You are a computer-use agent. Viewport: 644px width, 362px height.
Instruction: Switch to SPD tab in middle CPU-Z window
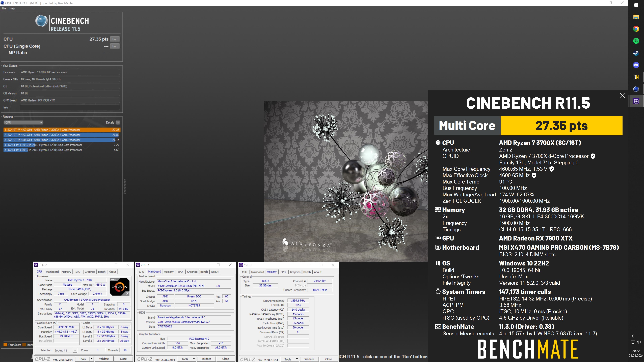pyautogui.click(x=180, y=271)
